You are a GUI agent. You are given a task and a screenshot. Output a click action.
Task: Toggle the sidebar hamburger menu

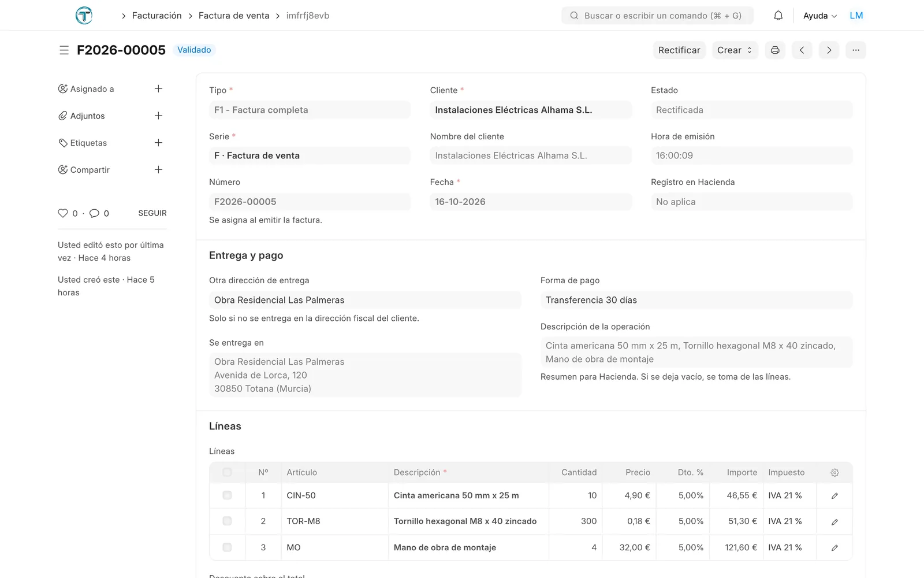[64, 50]
